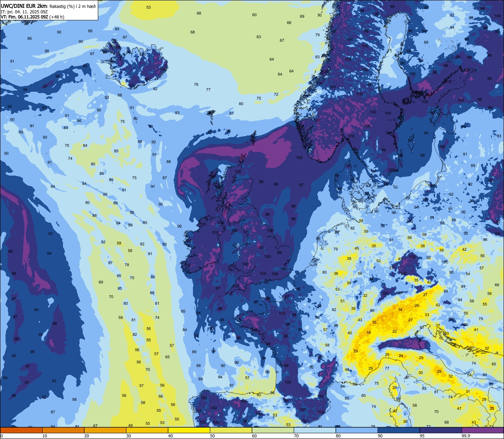Click the legend tick label 30
Viewport: 504px width, 439px height.
coord(128,436)
